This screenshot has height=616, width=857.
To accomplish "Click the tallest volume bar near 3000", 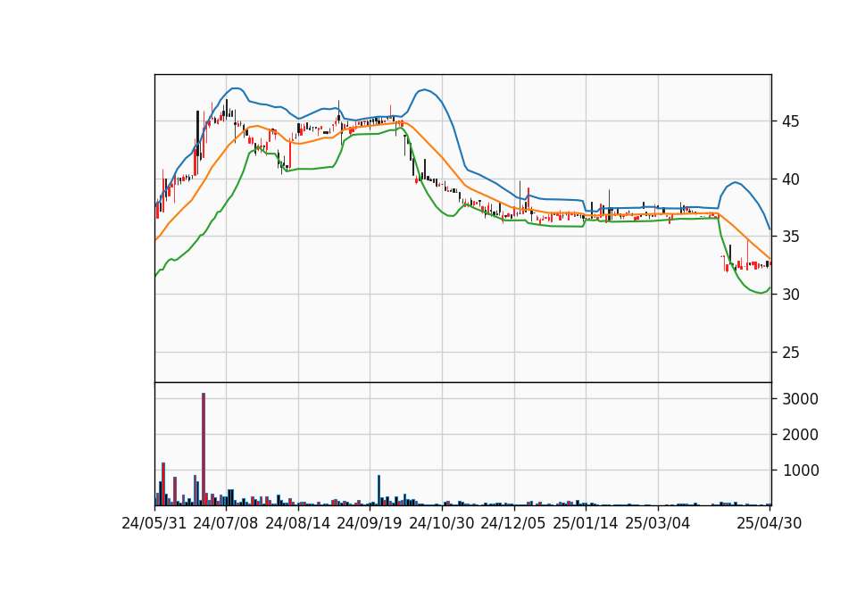I will pyautogui.click(x=204, y=449).
